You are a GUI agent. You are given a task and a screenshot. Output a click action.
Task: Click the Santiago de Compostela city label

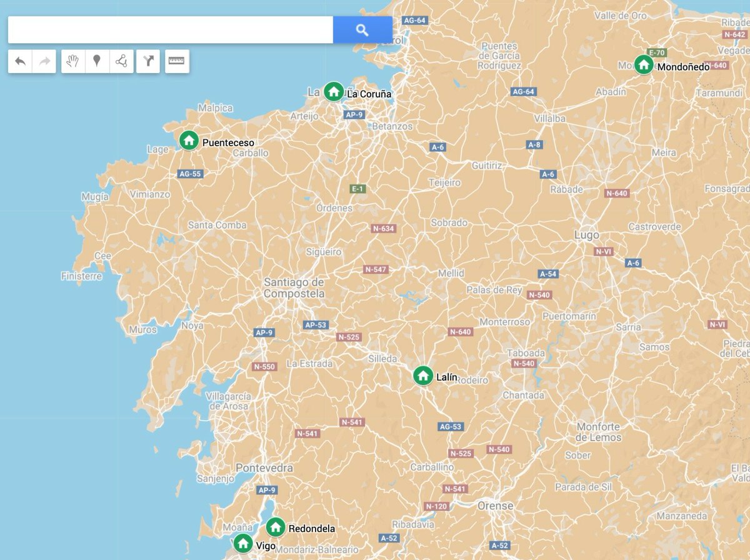tap(294, 287)
